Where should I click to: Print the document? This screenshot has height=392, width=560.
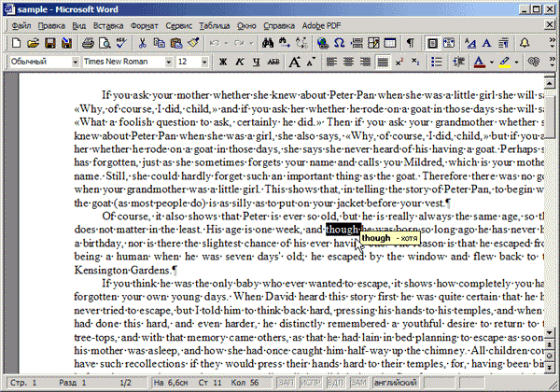[x=88, y=44]
